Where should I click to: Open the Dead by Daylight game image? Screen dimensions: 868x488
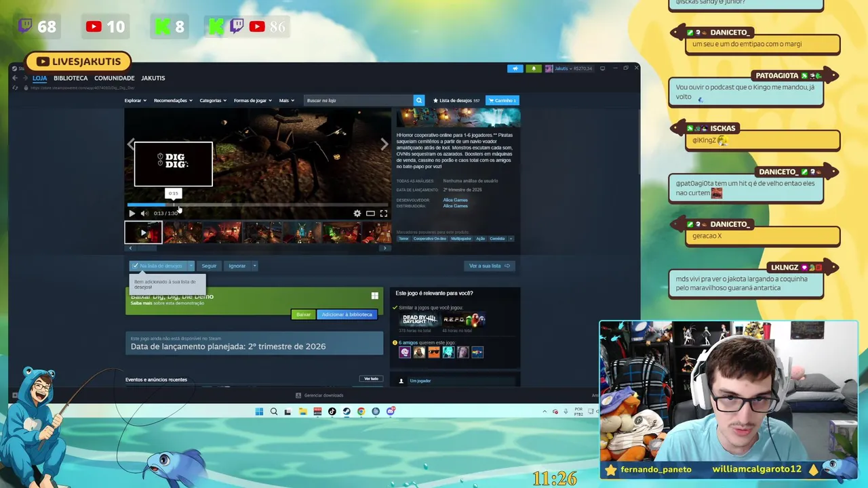pos(420,319)
